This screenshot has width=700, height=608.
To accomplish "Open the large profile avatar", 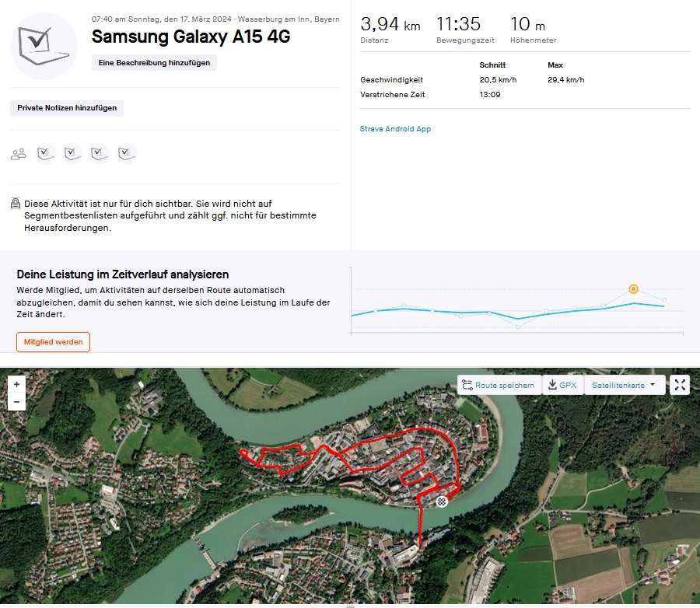I will pyautogui.click(x=44, y=46).
